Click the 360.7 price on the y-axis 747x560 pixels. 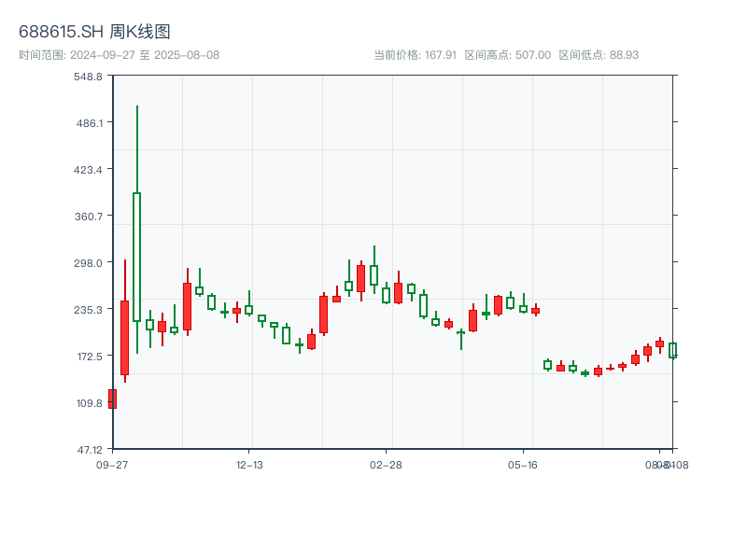coord(88,216)
